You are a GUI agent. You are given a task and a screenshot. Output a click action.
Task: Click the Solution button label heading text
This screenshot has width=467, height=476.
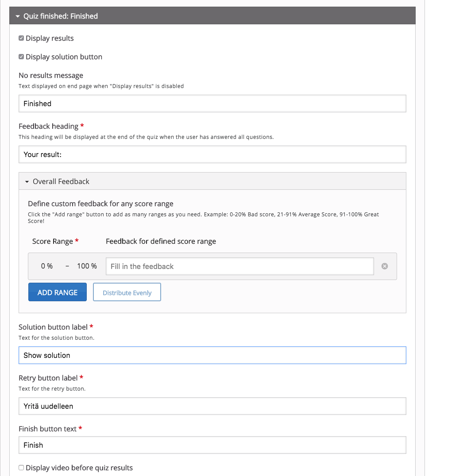[53, 327]
